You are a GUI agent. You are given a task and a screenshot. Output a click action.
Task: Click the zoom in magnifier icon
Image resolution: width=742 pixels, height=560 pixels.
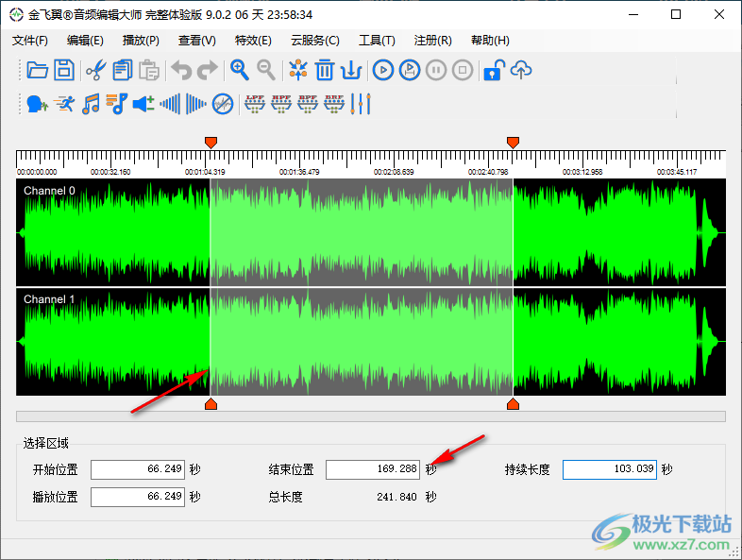pyautogui.click(x=240, y=70)
